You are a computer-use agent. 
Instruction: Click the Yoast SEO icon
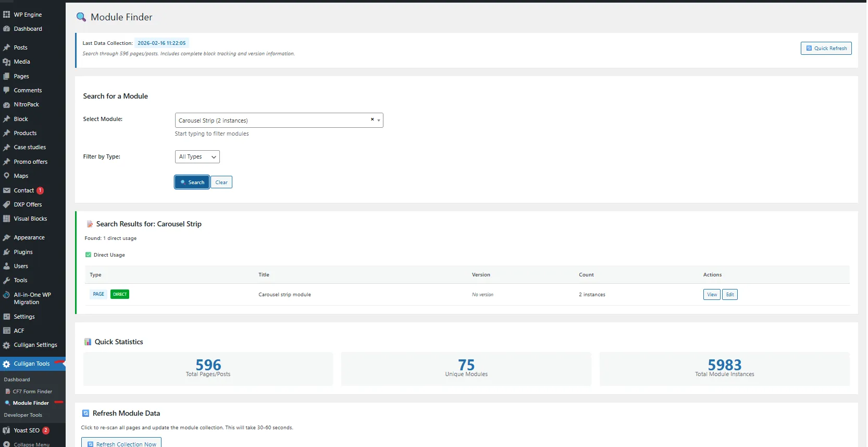6,430
